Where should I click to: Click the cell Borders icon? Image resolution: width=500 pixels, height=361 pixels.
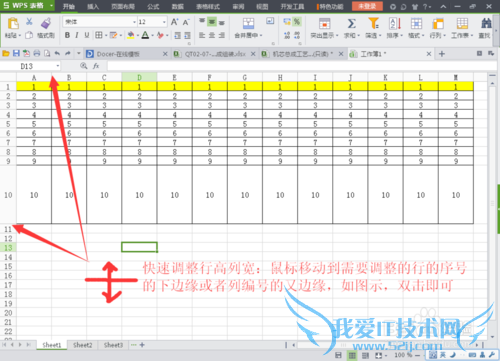99,35
